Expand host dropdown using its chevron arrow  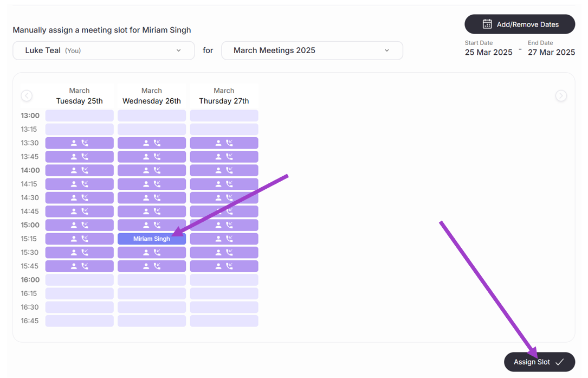pyautogui.click(x=179, y=50)
